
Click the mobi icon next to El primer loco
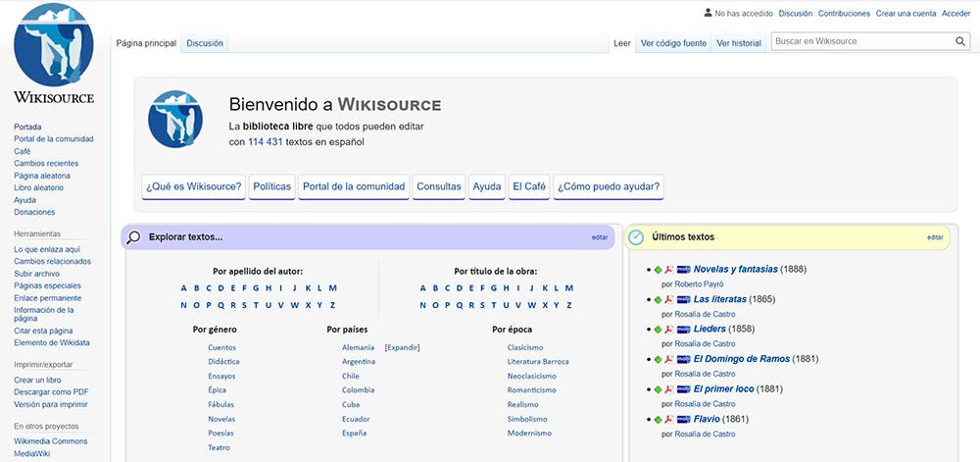point(683,388)
